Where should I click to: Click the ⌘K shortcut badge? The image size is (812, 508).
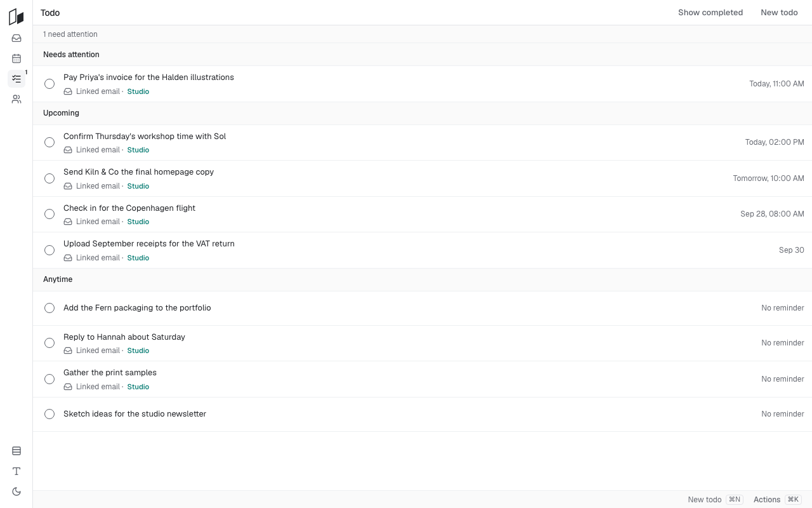point(794,500)
